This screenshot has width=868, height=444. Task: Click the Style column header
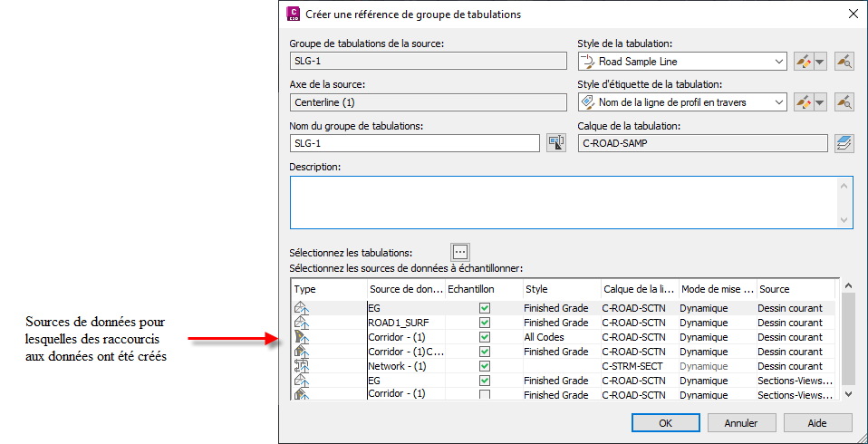[x=560, y=289]
